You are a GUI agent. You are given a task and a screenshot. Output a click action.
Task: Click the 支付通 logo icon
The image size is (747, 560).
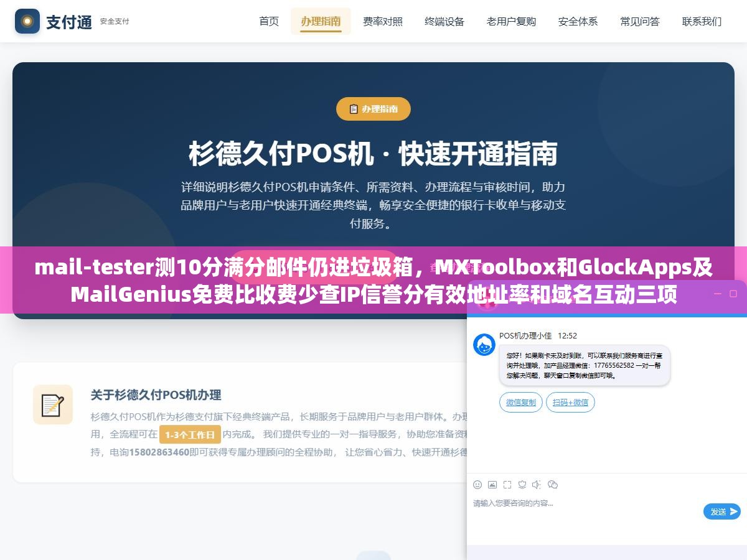click(27, 21)
